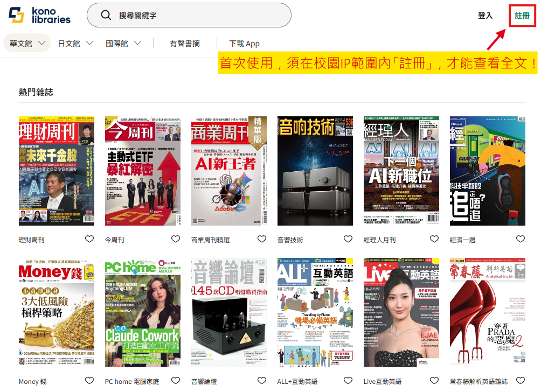Favorite 音響技術 with heart icon
This screenshot has height=392, width=541.
(x=348, y=239)
